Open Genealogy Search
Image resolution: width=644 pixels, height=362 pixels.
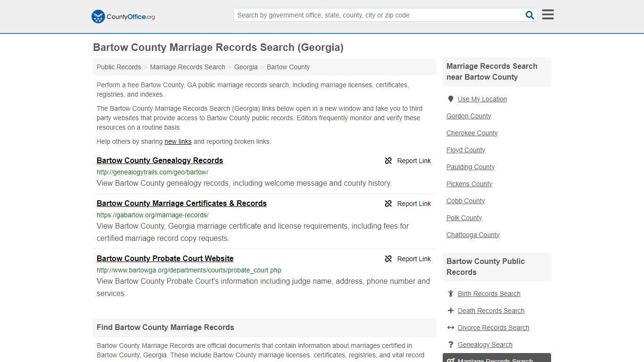pos(485,345)
